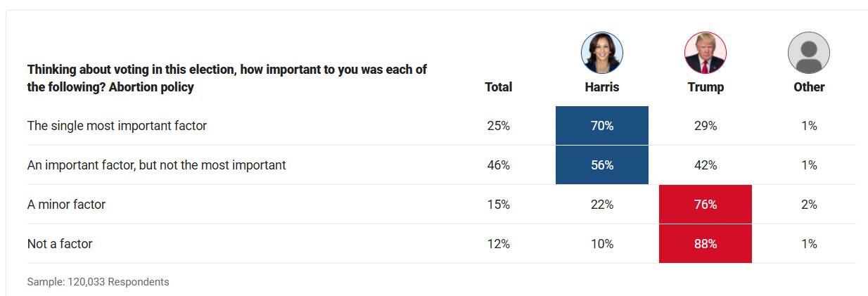The height and width of the screenshot is (296, 868).
Task: Click Trump's 29% value
Action: coord(706,126)
